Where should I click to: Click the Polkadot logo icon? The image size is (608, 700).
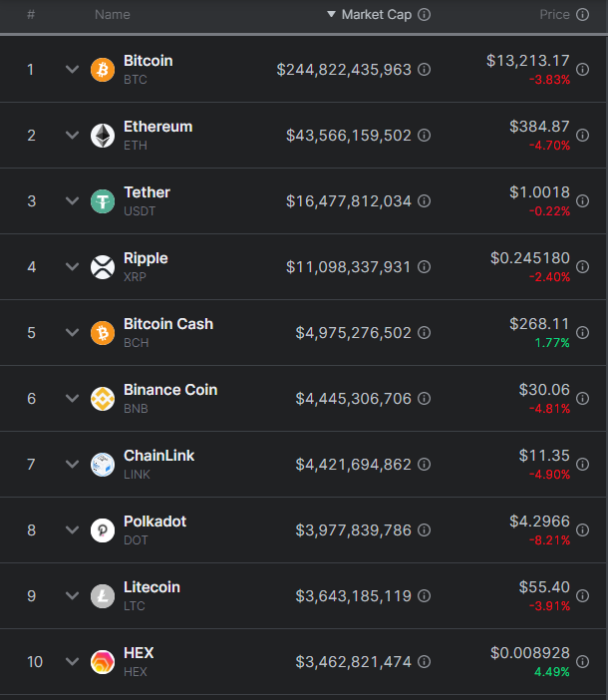(103, 530)
